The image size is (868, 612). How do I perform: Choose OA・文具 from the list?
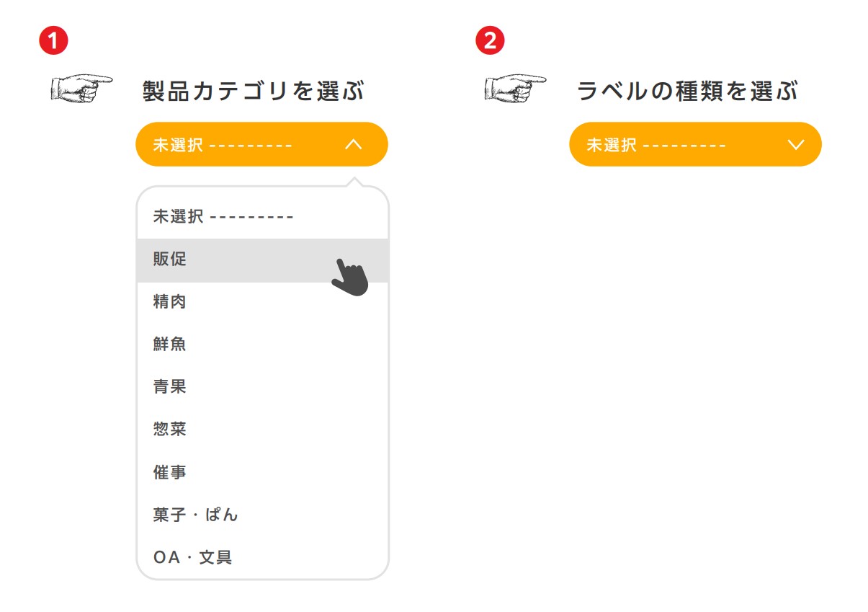(x=192, y=557)
